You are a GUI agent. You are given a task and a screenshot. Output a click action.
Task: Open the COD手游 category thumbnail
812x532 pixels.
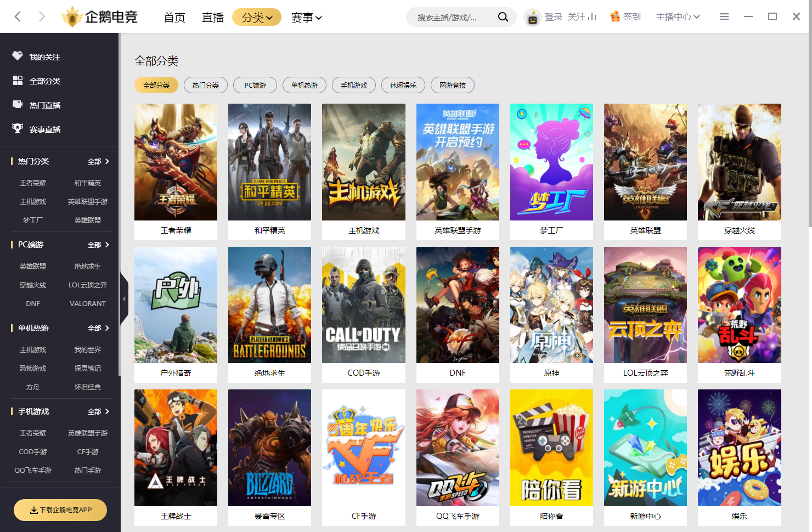[x=364, y=305]
